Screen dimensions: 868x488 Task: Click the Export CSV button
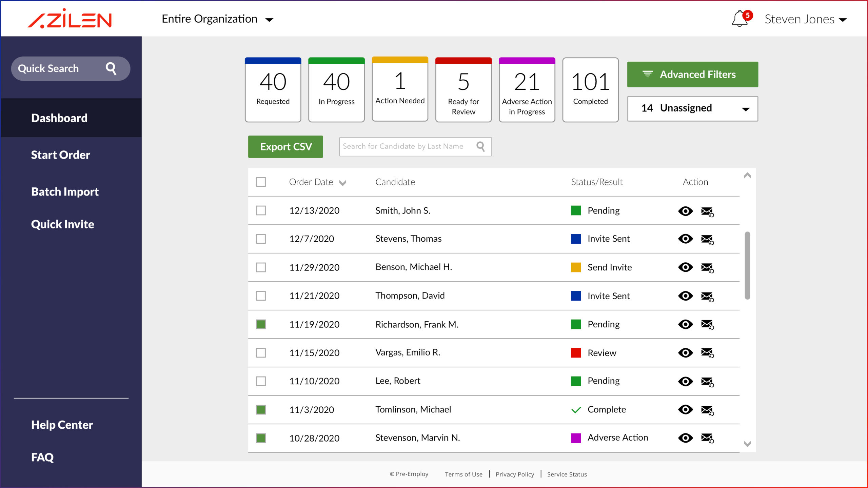285,146
